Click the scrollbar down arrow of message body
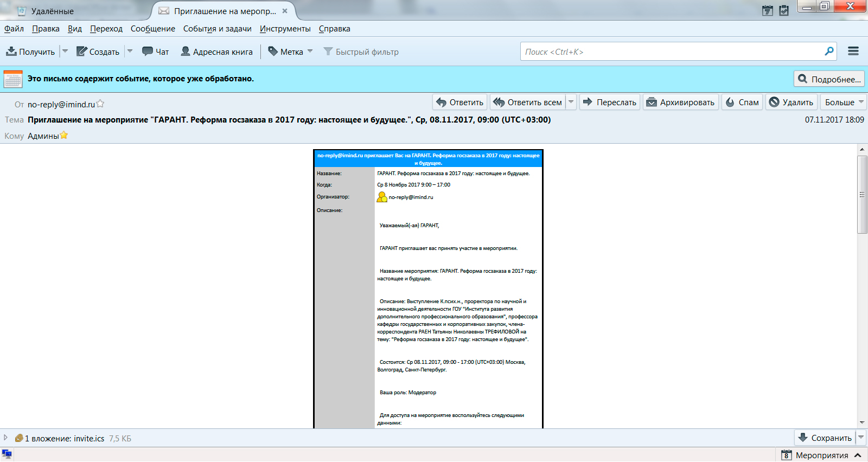The image size is (868, 462). [862, 423]
